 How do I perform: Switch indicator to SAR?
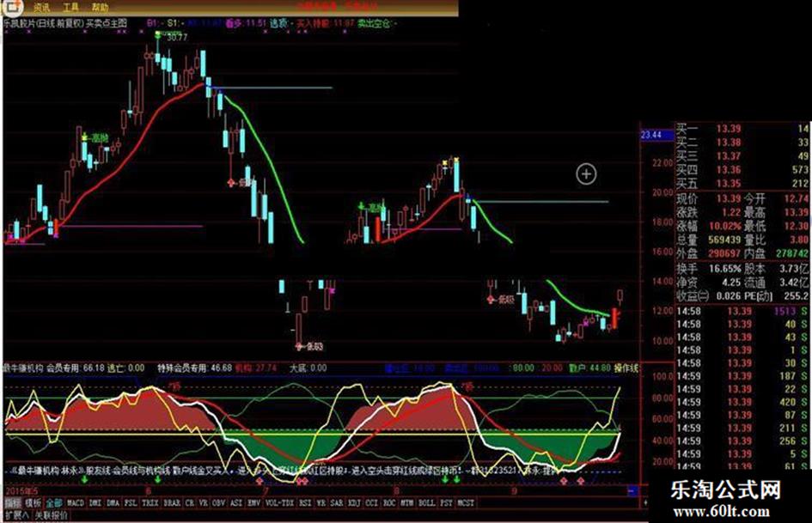coord(337,502)
